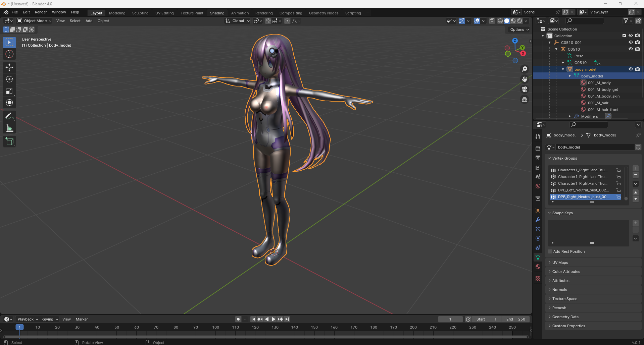Open the Physics properties tab

coord(538,238)
